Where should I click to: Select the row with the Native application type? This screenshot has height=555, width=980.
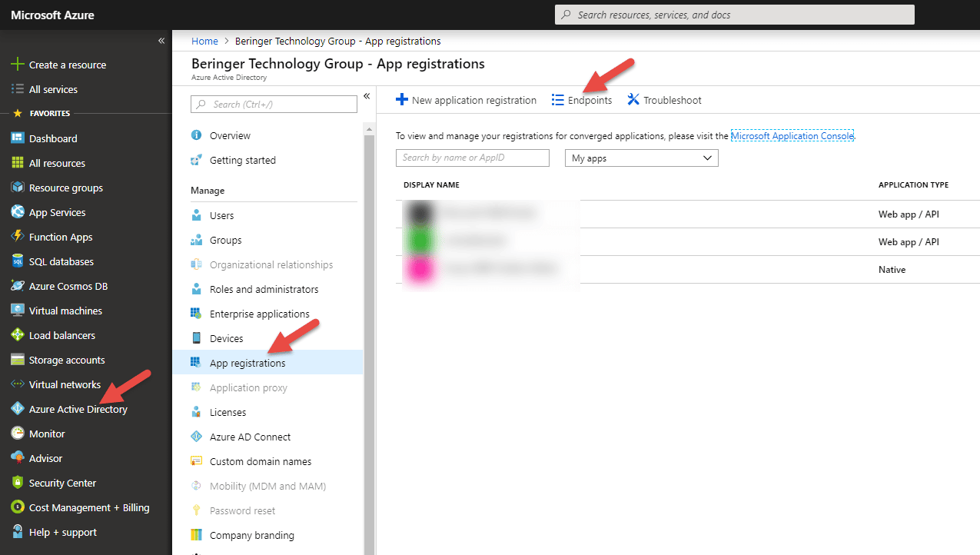687,270
